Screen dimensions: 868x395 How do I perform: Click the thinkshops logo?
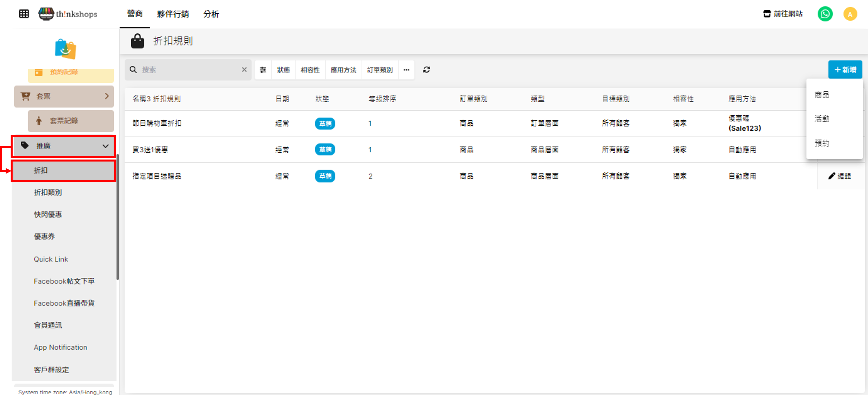coord(68,14)
